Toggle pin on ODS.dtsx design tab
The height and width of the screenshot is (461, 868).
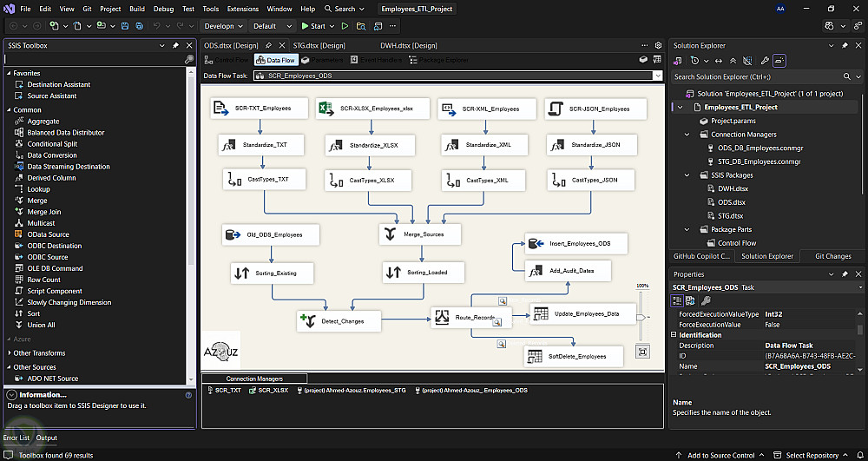tap(268, 45)
